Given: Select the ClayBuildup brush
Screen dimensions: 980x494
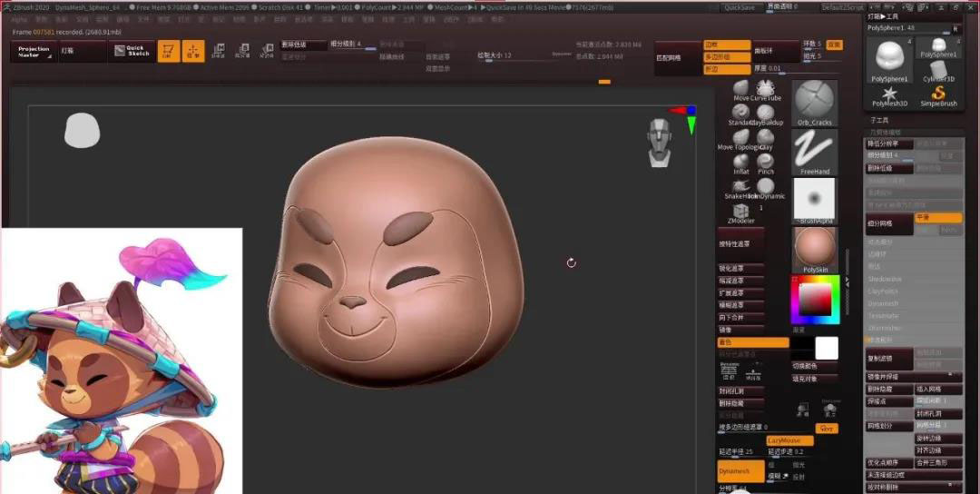Looking at the screenshot, I should (x=765, y=113).
